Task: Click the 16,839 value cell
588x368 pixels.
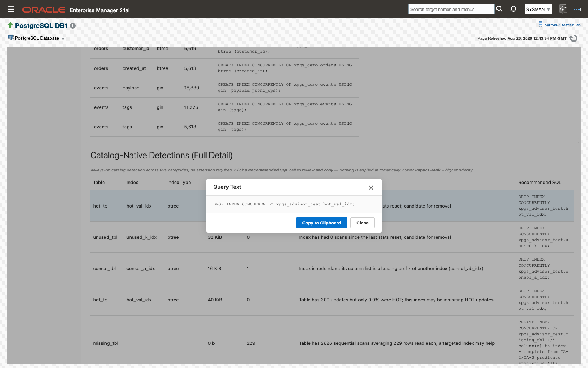Action: (191, 88)
